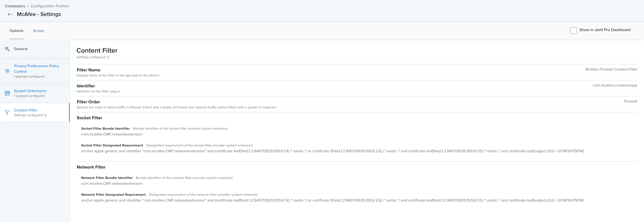Click the 'Specify the order in which traffic' description

(176, 107)
